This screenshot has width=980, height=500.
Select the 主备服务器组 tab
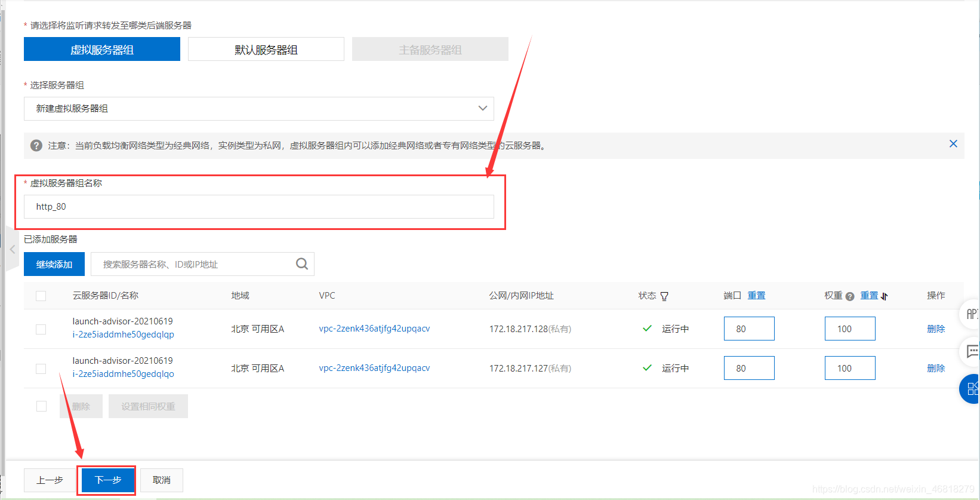coord(430,49)
